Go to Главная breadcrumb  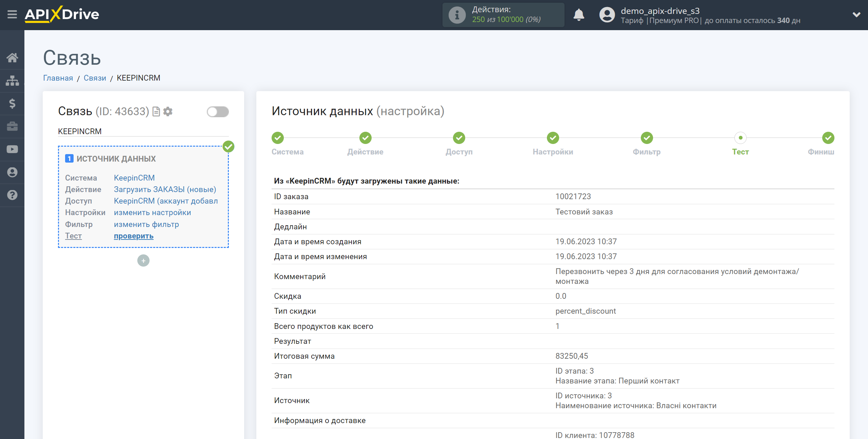pos(58,78)
